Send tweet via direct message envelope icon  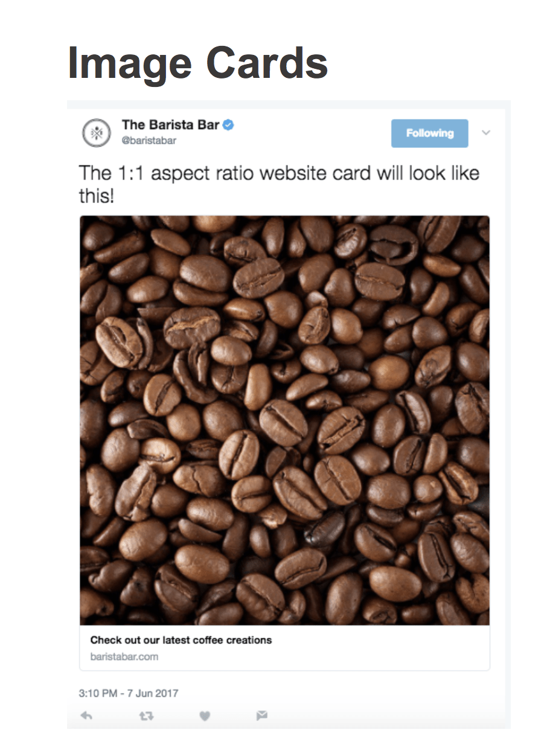[x=261, y=716]
